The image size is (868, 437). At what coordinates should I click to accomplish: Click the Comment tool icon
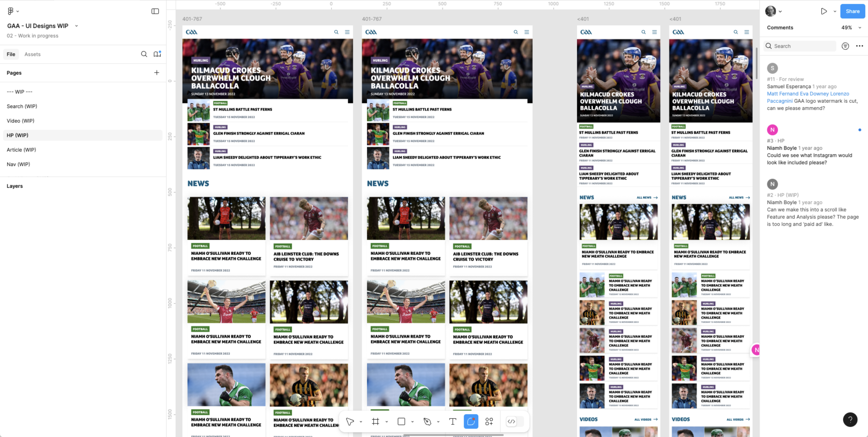[x=471, y=421]
